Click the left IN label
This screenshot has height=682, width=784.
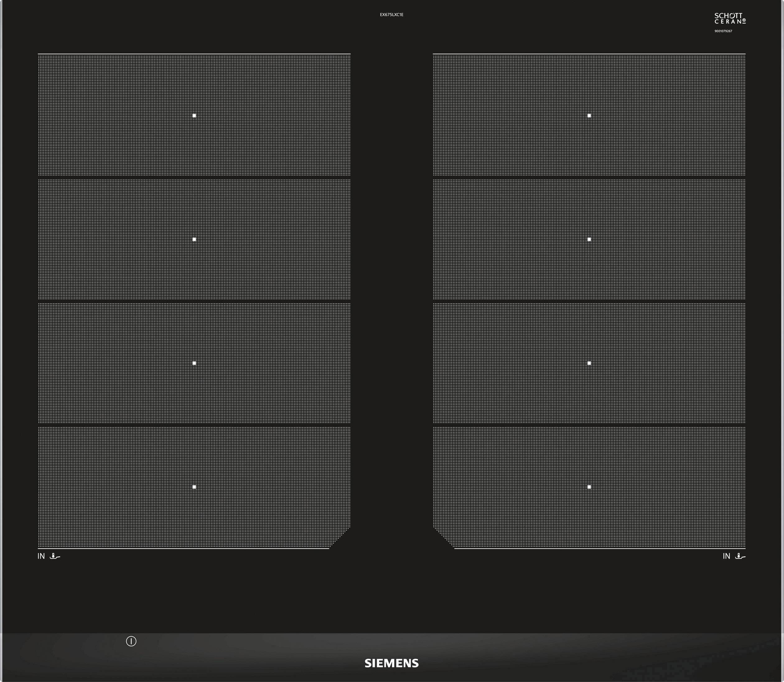41,556
